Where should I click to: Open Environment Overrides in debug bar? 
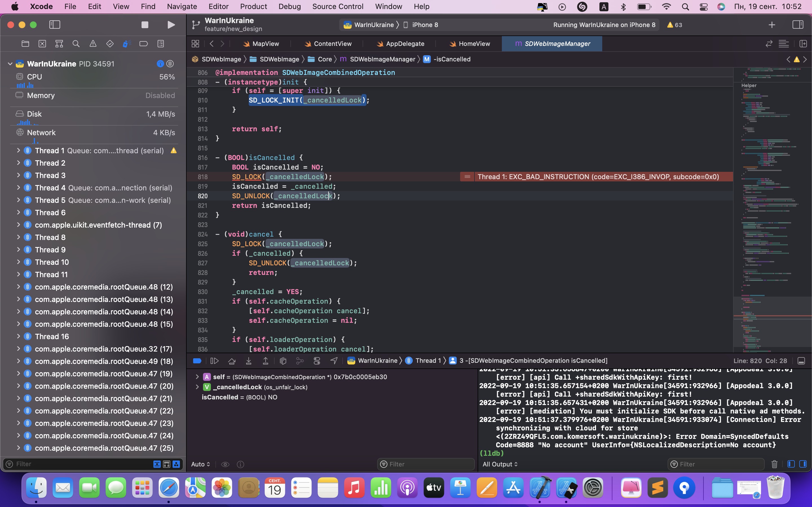coord(317,361)
